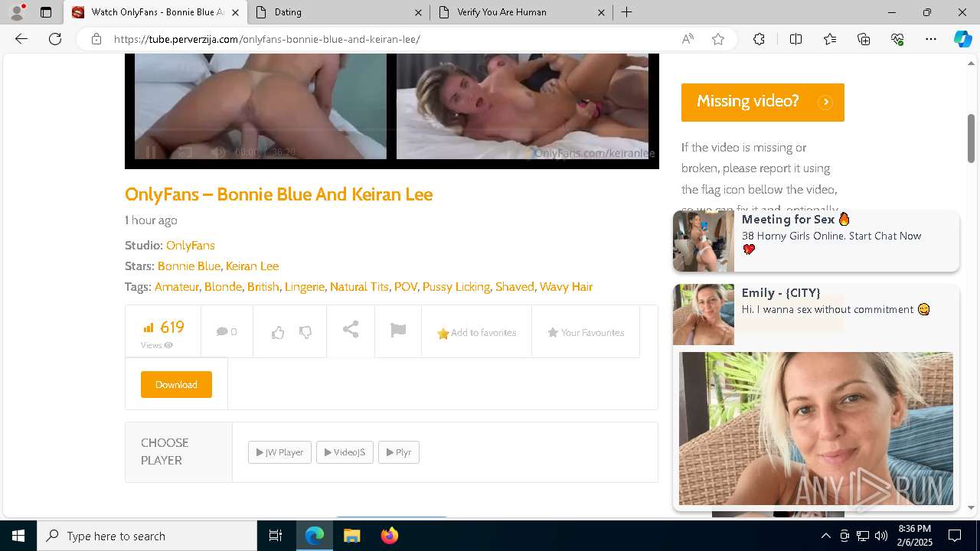Click the taskbar search box
The image size is (980, 551).
click(x=147, y=536)
